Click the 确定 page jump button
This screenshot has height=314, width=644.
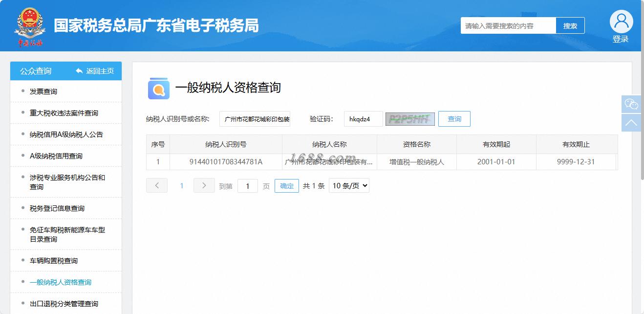pyautogui.click(x=287, y=186)
